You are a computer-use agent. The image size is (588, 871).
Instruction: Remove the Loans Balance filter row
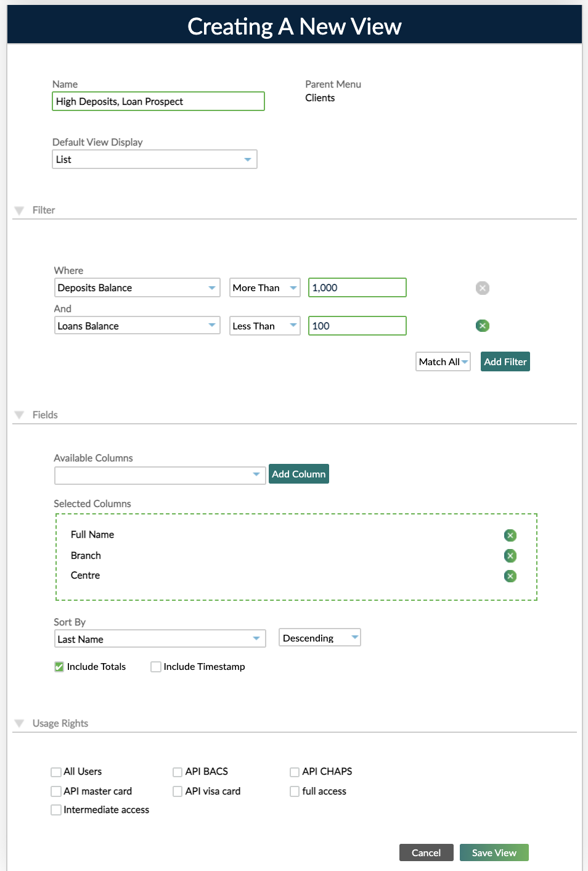click(x=482, y=325)
